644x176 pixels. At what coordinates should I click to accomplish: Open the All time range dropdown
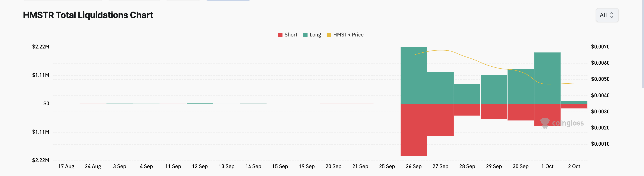pyautogui.click(x=607, y=15)
